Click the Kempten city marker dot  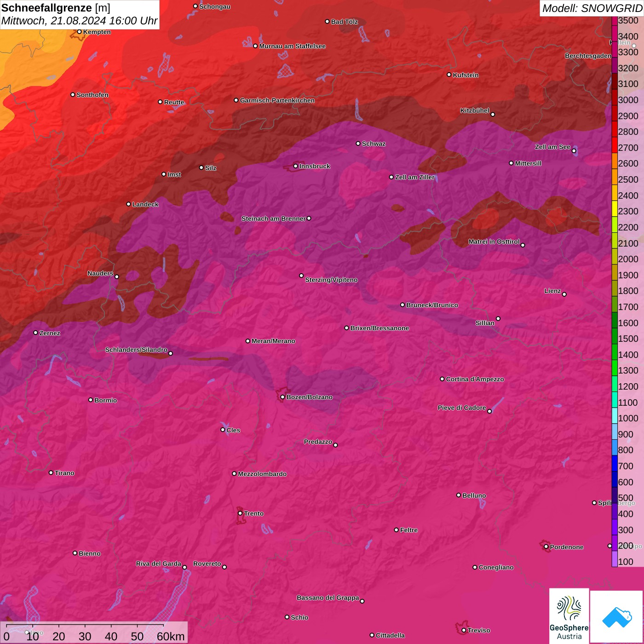pos(79,32)
